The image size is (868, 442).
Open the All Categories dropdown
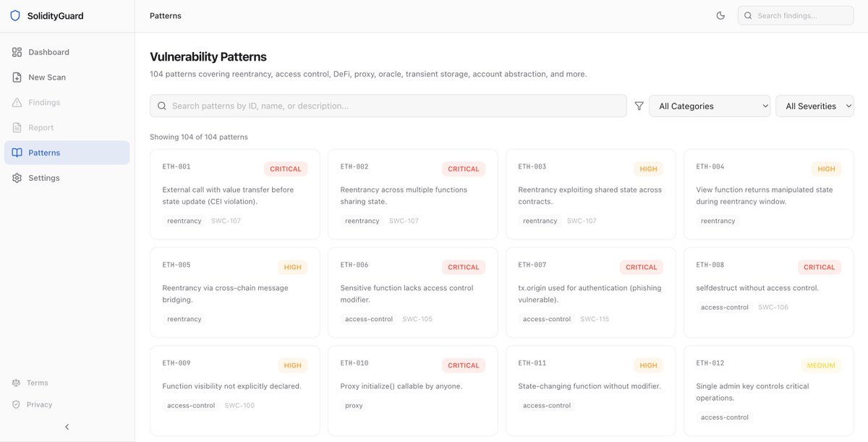click(710, 106)
